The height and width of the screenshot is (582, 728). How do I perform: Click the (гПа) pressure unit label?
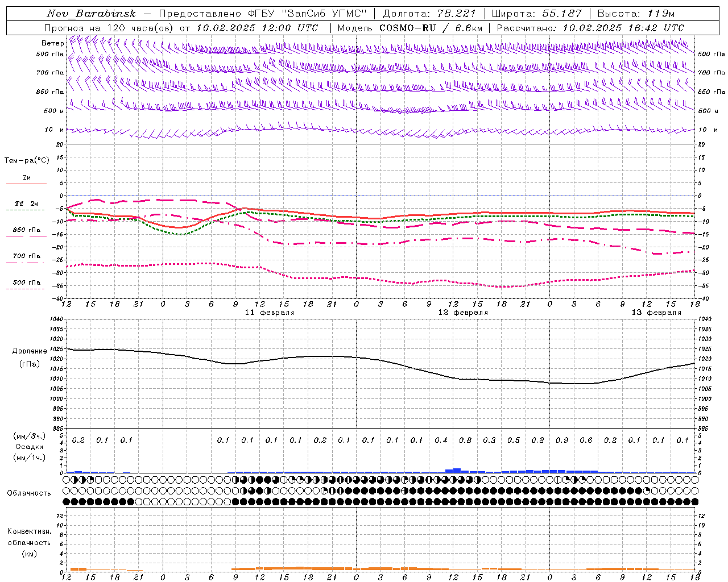(30, 364)
